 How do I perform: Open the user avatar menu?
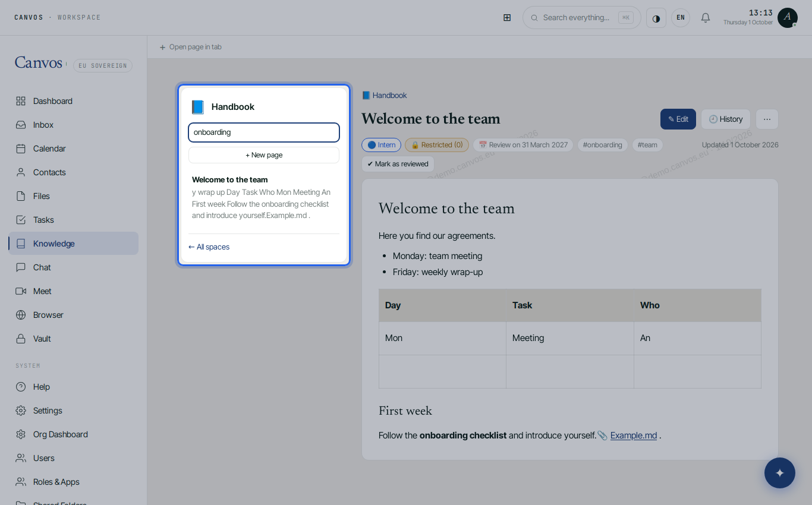788,18
